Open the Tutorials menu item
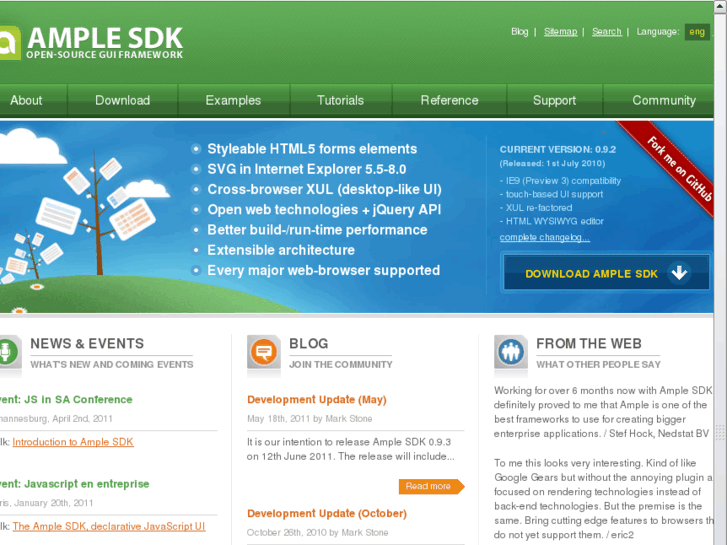Image resolution: width=727 pixels, height=545 pixels. [x=340, y=100]
